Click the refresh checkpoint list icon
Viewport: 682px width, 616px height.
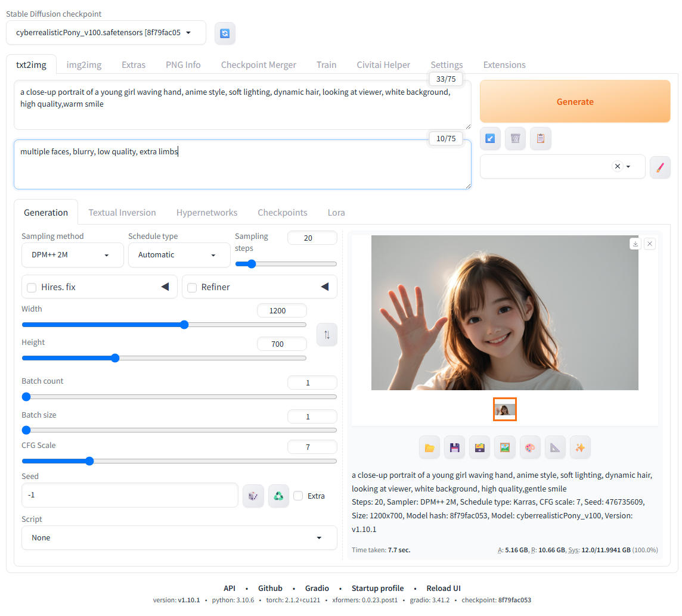click(225, 33)
